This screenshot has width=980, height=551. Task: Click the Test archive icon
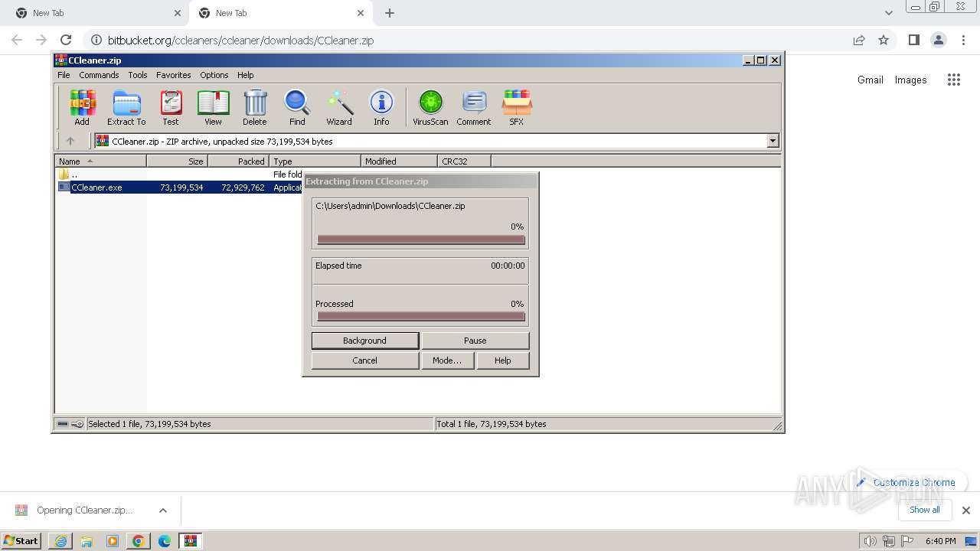pos(171,108)
